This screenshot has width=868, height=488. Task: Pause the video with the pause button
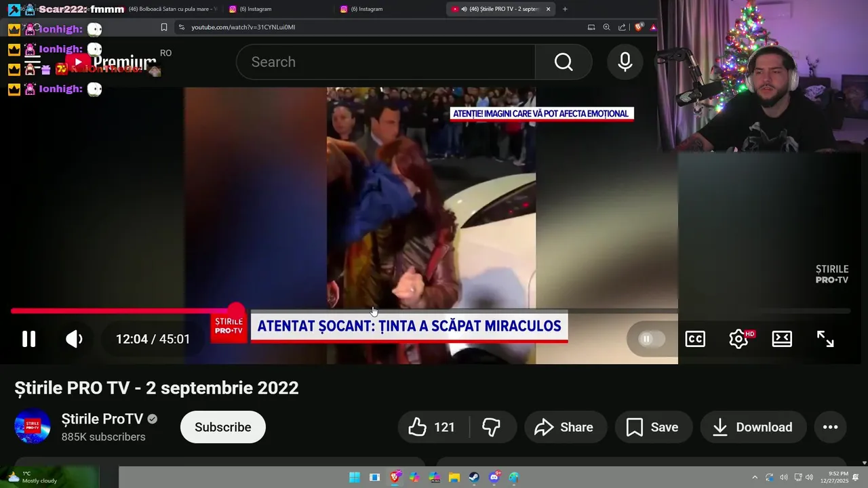28,339
